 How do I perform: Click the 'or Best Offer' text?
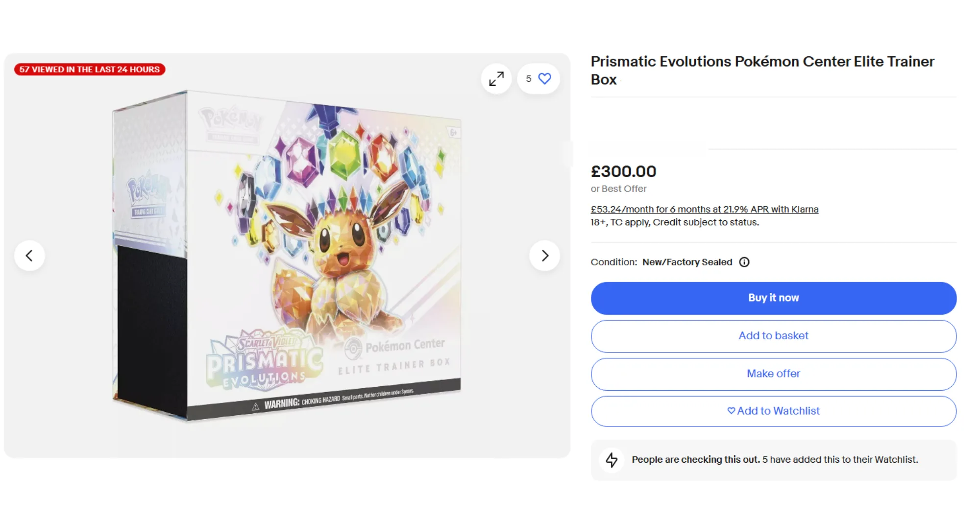point(618,189)
